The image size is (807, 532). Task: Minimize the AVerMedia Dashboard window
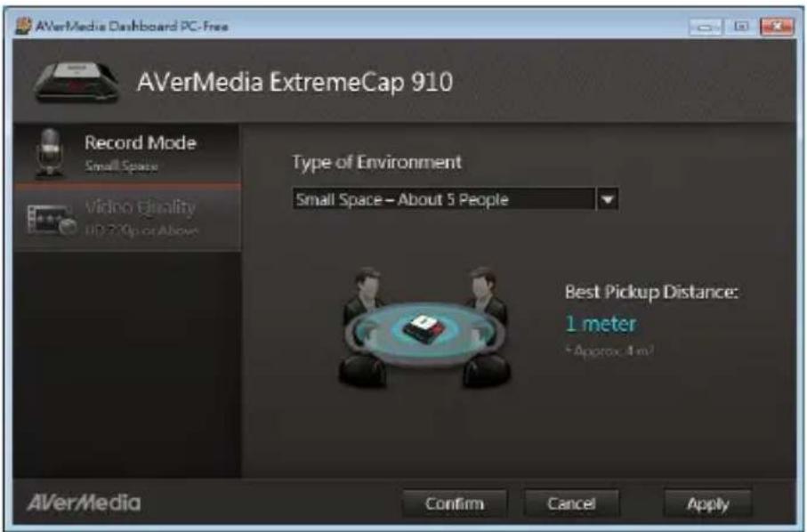click(706, 26)
